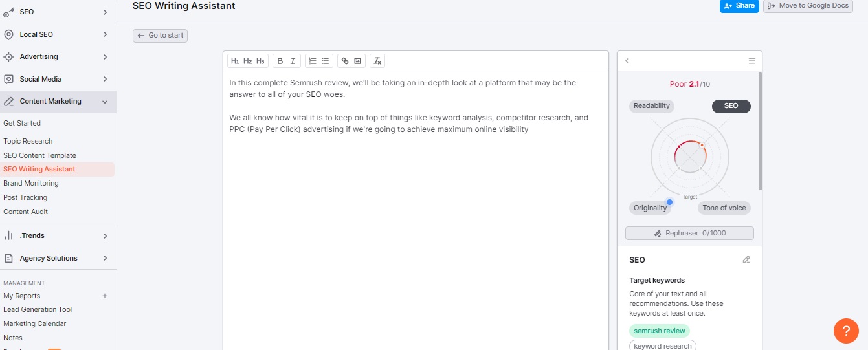Screen dimensions: 868x350
Task: Open Notes link in Management
Action: click(13, 338)
